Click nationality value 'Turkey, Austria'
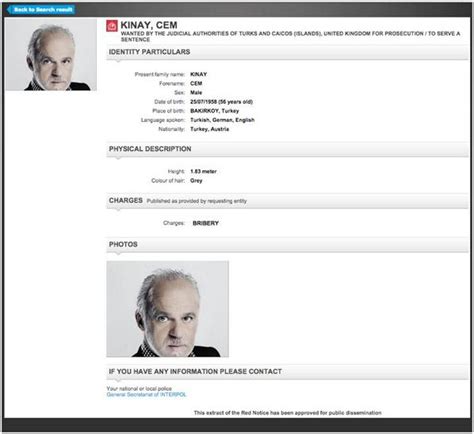The width and height of the screenshot is (474, 434). [x=210, y=129]
